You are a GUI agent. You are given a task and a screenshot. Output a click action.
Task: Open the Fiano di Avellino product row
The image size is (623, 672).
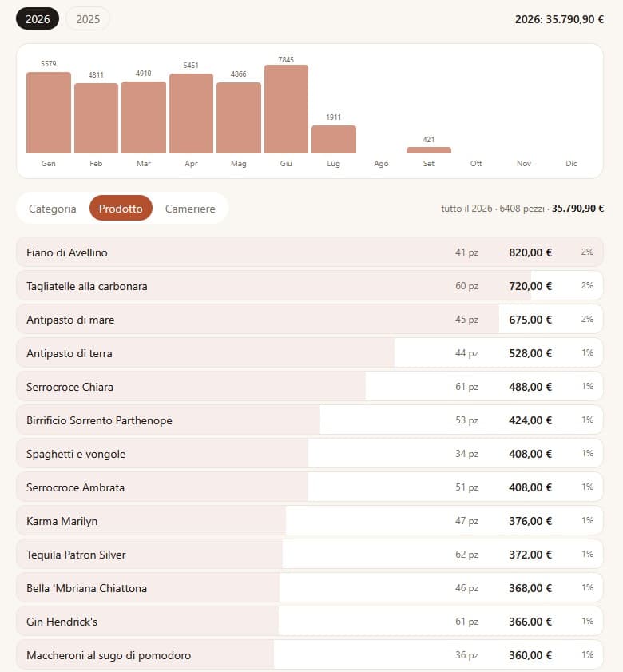[310, 252]
